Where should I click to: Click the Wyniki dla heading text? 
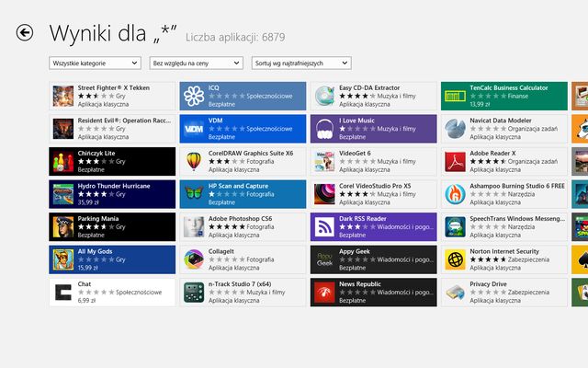113,33
